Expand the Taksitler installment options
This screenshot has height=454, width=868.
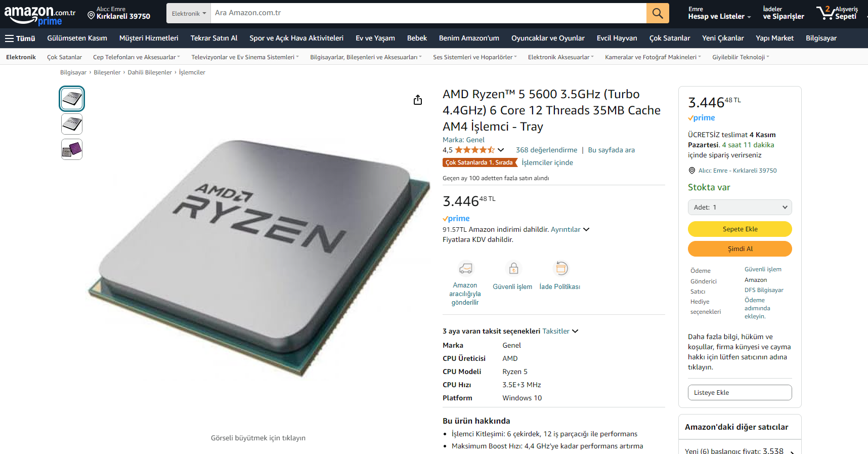coord(560,331)
